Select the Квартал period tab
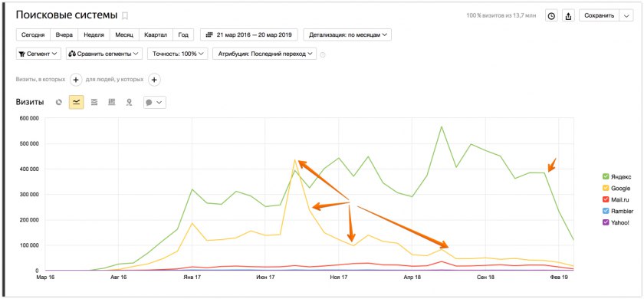 coord(156,35)
